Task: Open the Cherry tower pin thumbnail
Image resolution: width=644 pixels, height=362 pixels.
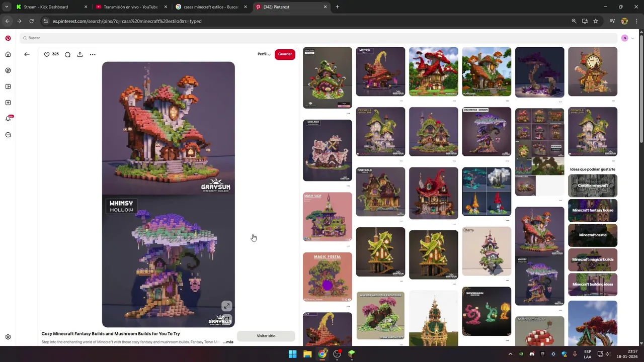Action: [x=487, y=251]
